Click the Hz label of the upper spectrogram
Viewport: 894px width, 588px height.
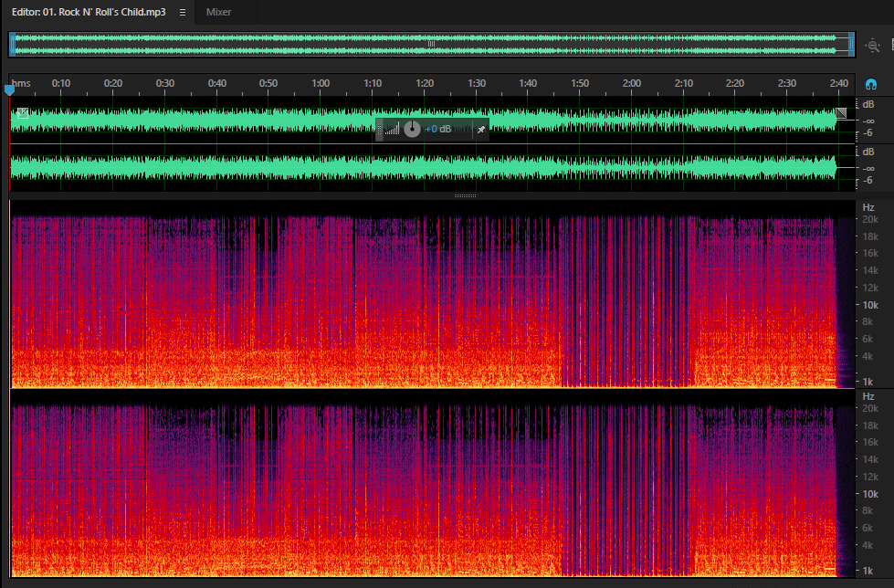(868, 207)
